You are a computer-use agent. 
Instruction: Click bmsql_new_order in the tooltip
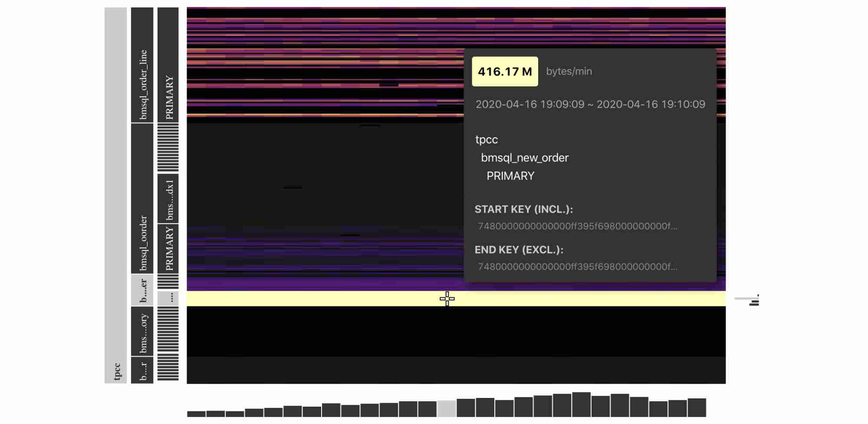525,158
